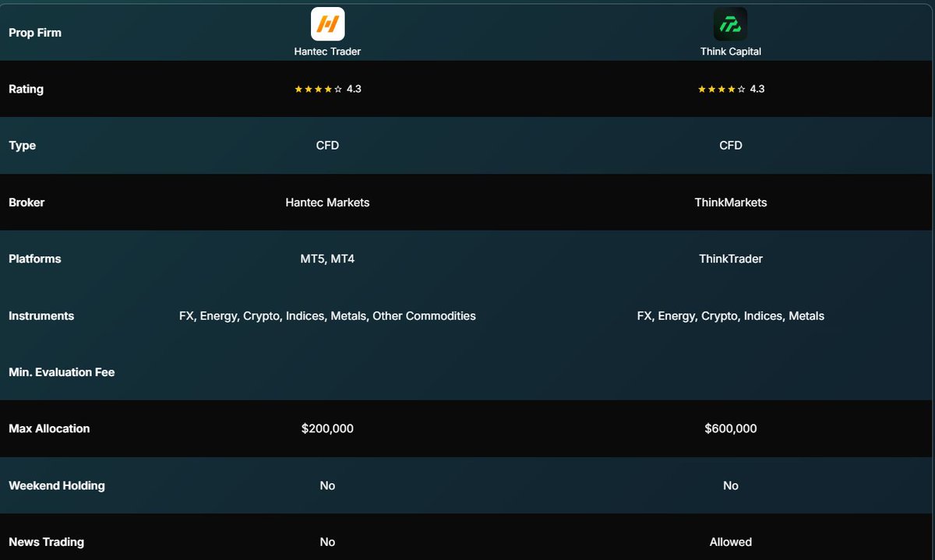935x560 pixels.
Task: Click Think Capital's star rating 4.3
Action: point(731,89)
